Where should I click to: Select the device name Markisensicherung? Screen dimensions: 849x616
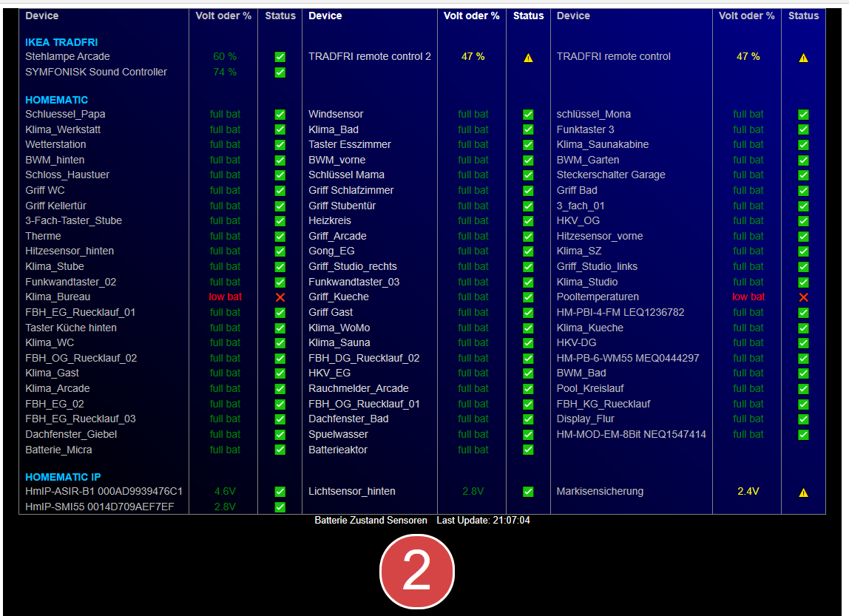600,491
